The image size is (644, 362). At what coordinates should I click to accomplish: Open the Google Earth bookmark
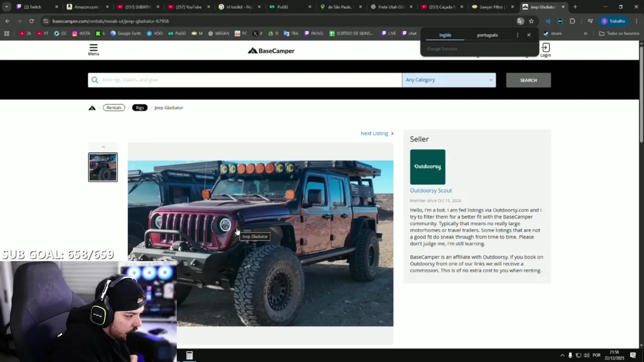125,34
